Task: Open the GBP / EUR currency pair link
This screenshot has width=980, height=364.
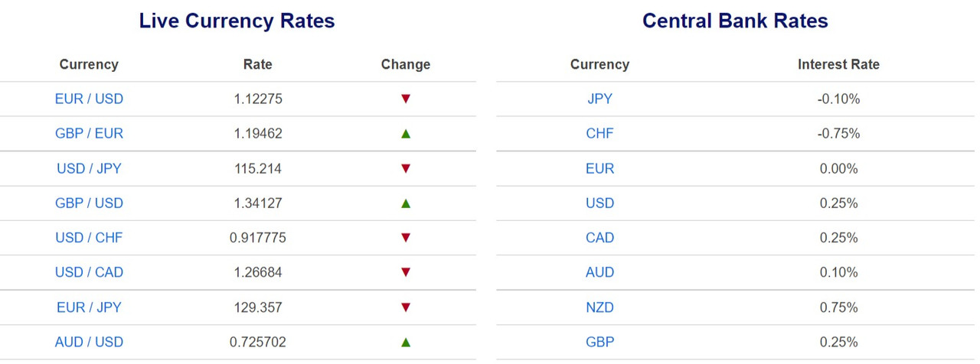Action: pyautogui.click(x=89, y=134)
